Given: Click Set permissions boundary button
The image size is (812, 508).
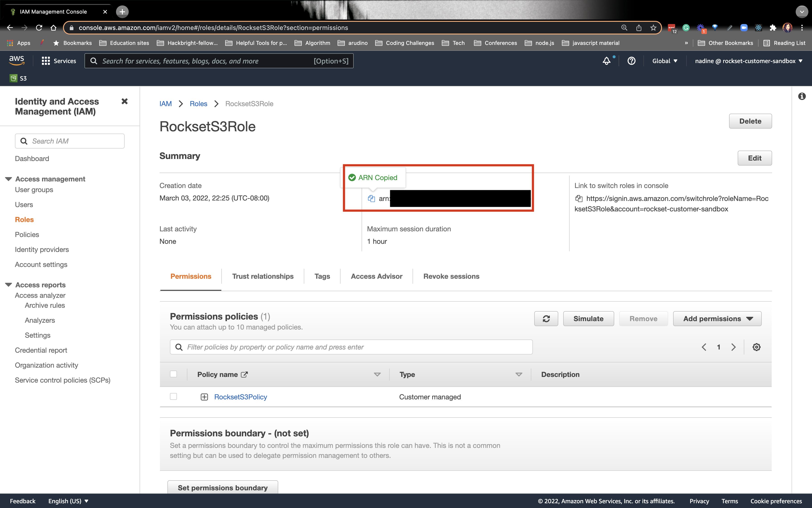Looking at the screenshot, I should pyautogui.click(x=223, y=488).
